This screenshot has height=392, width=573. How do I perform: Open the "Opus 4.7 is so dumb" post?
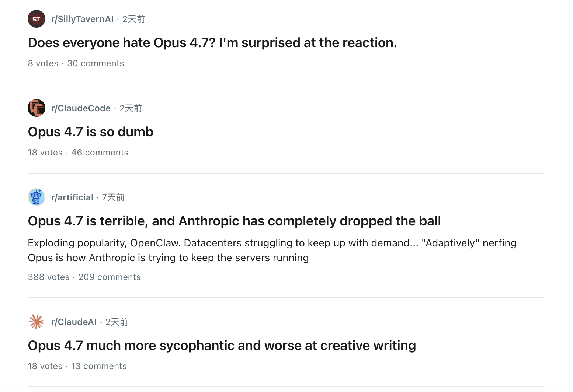(x=91, y=132)
